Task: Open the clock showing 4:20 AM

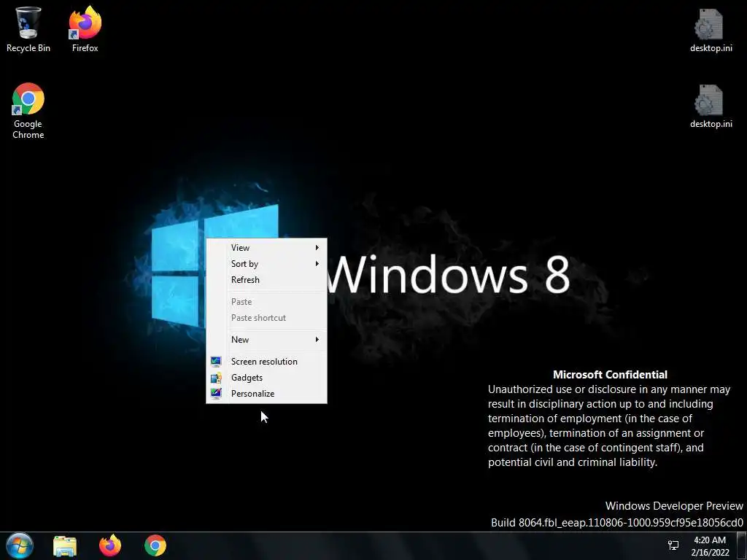Action: click(710, 546)
